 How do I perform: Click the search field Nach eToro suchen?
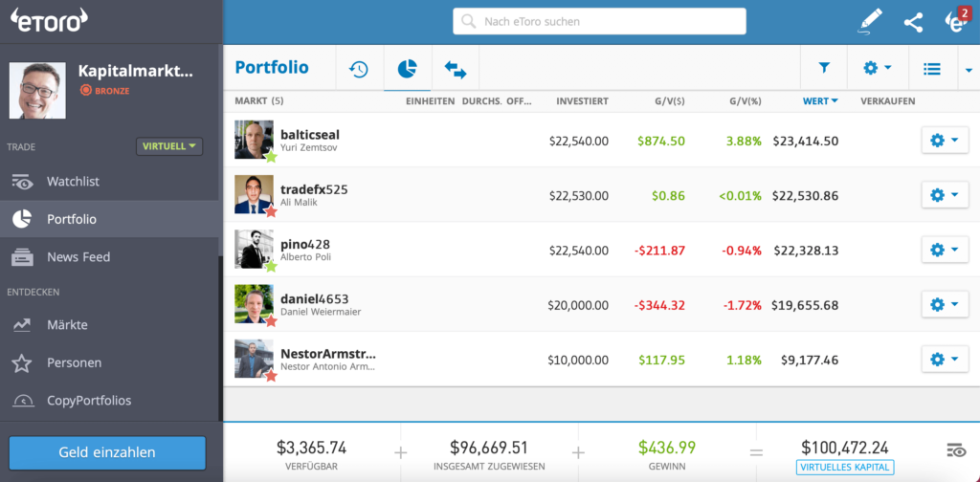point(599,21)
